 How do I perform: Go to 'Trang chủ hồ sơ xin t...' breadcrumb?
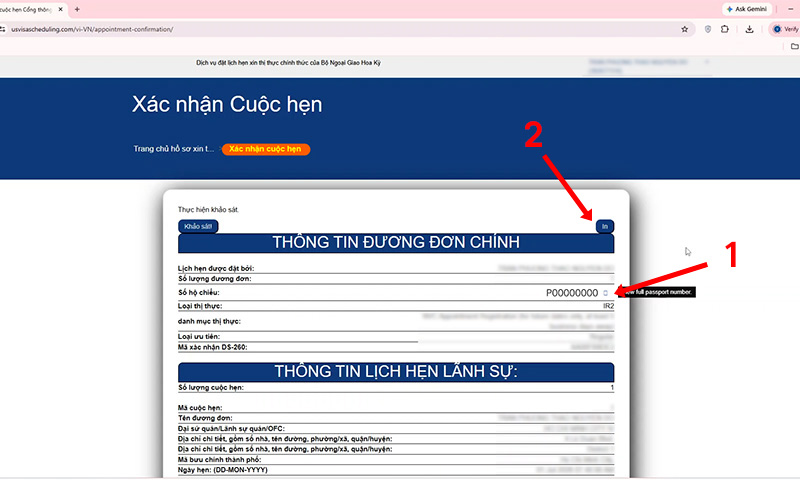[x=173, y=149]
